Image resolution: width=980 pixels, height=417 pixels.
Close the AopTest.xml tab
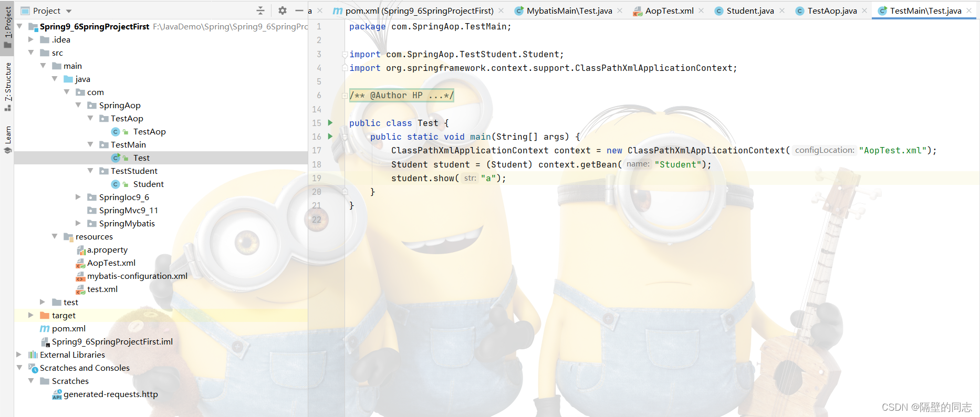pos(701,11)
